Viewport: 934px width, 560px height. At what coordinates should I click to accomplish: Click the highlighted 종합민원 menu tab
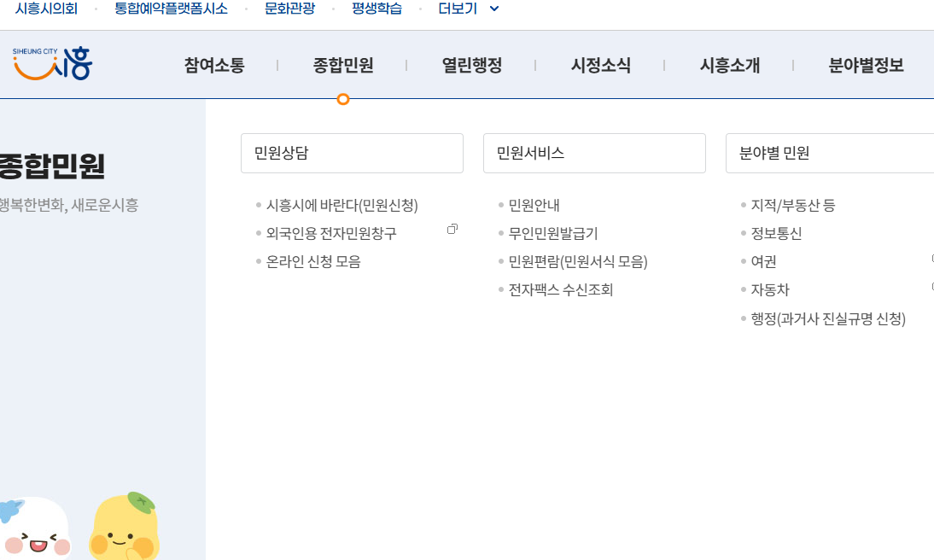click(x=342, y=65)
